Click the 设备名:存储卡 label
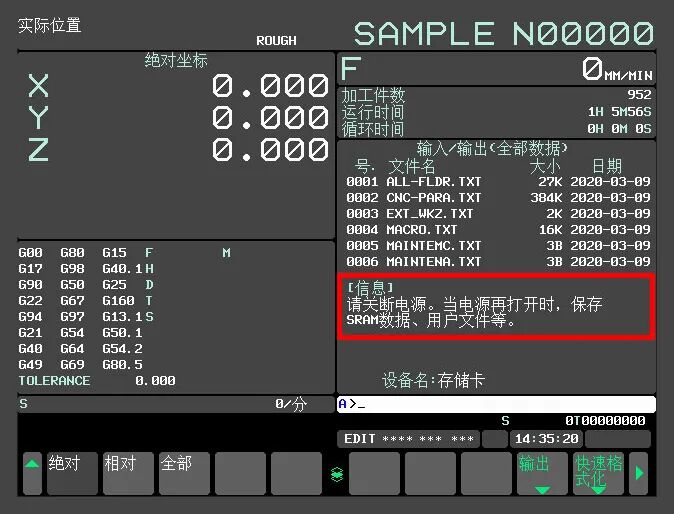The width and height of the screenshot is (674, 514). point(433,380)
